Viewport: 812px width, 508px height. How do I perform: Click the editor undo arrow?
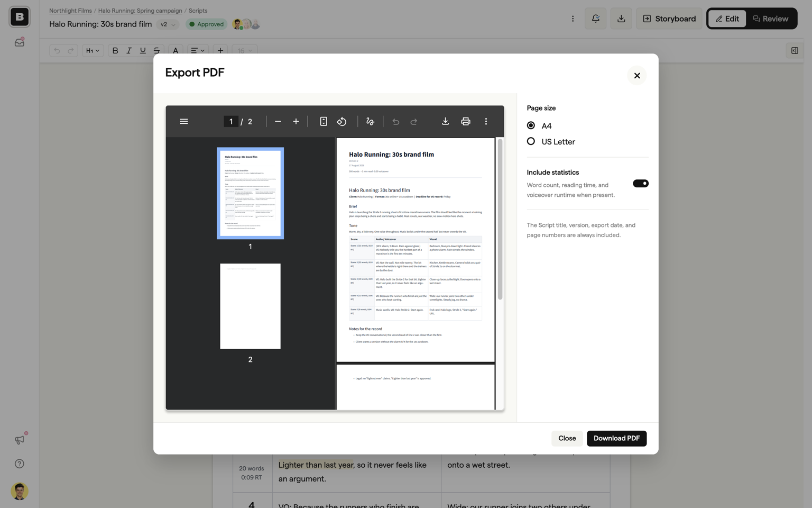click(x=57, y=51)
